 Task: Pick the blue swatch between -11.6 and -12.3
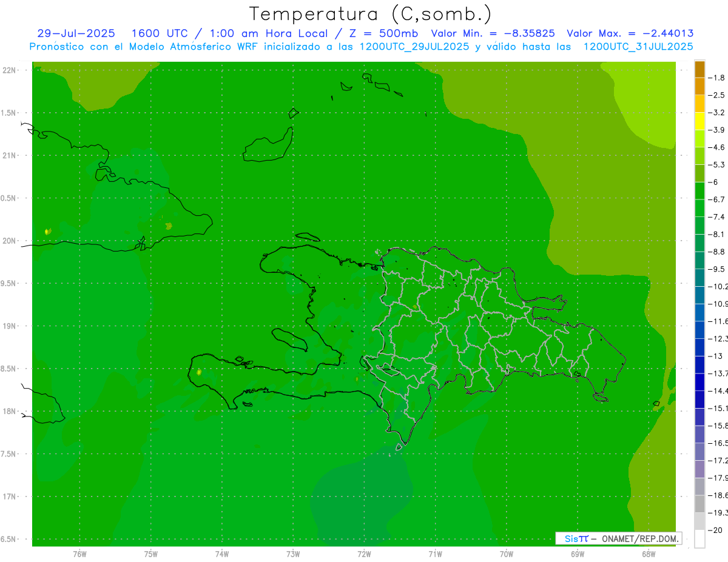pyautogui.click(x=699, y=329)
